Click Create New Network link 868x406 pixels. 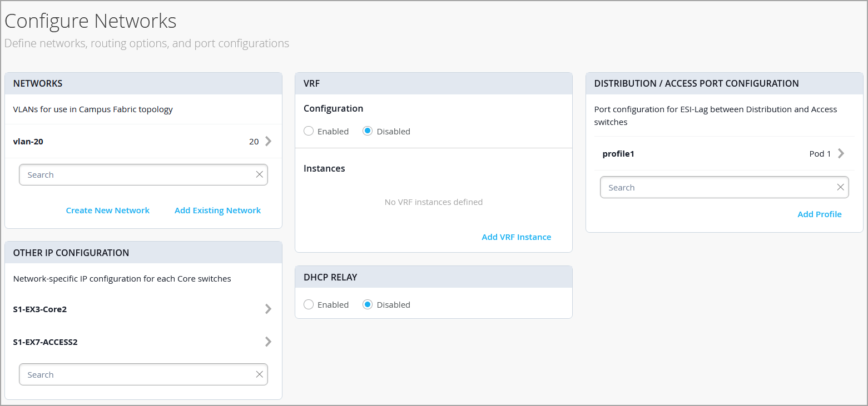108,210
